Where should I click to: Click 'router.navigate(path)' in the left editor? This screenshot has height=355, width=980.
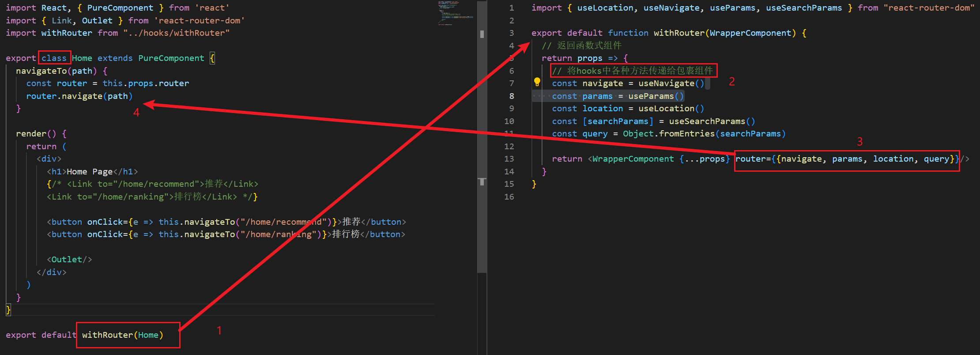[x=79, y=96]
